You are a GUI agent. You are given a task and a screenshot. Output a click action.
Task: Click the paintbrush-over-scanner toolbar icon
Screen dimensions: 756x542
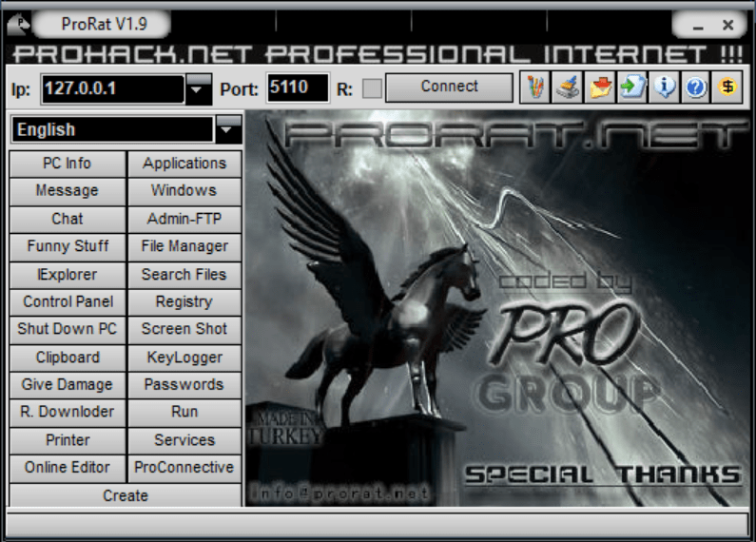(x=567, y=87)
